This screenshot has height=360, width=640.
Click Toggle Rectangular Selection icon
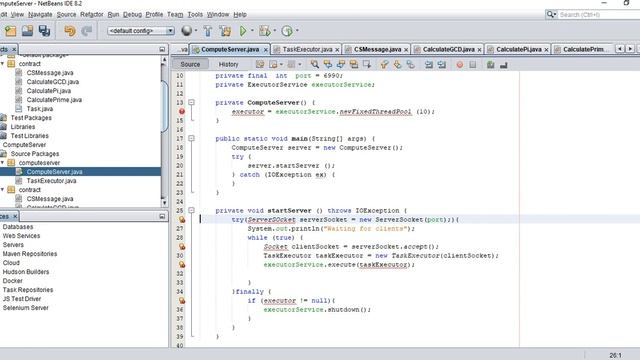point(367,64)
